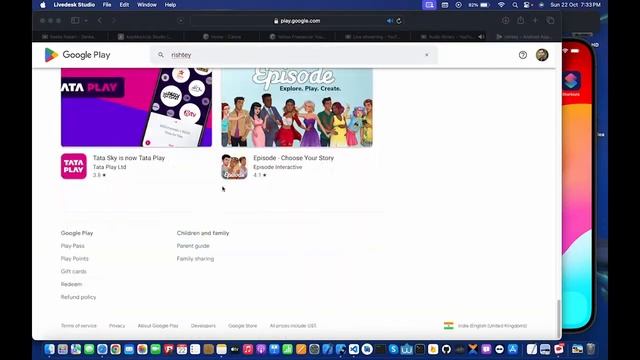The image size is (640, 360).
Task: Click the Episode app icon
Action: (x=234, y=166)
